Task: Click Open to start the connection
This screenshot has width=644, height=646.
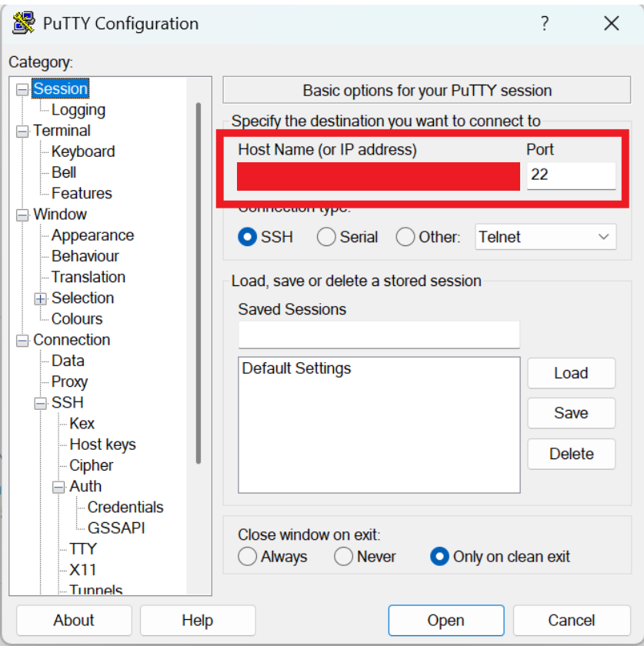Action: point(446,621)
